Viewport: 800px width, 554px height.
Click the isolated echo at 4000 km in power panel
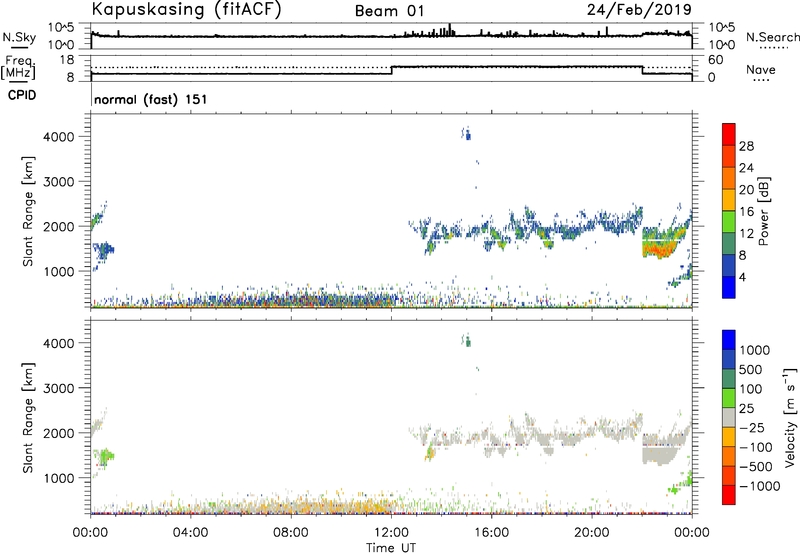(x=467, y=135)
